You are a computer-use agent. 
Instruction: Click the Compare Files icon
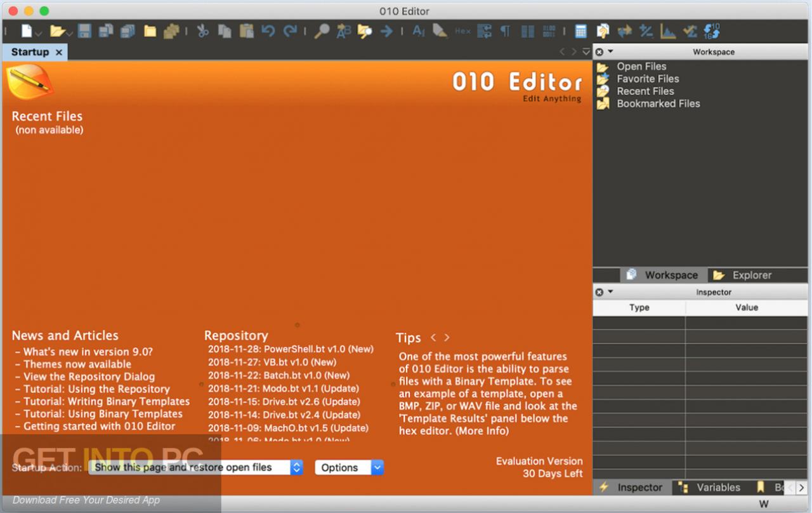tap(603, 30)
